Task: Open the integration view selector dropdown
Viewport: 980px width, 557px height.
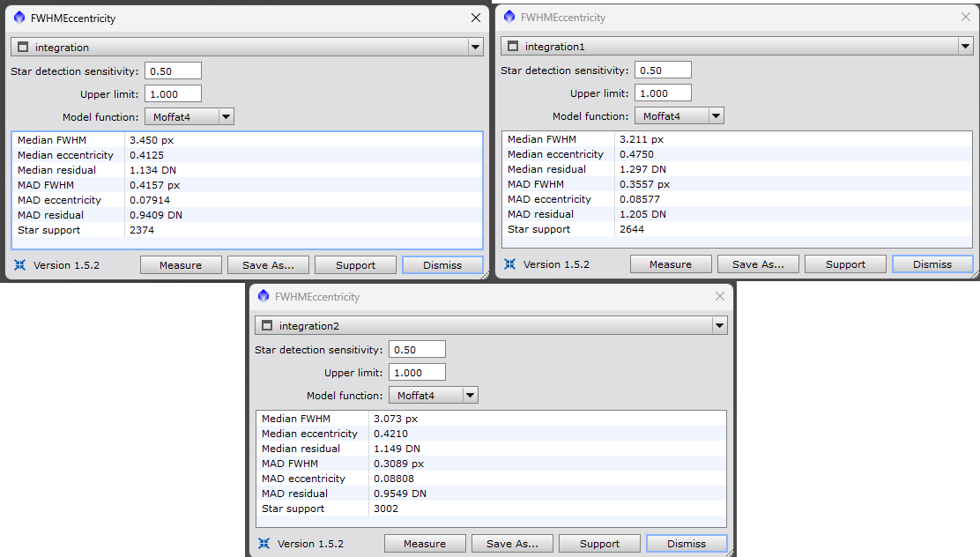Action: click(476, 47)
